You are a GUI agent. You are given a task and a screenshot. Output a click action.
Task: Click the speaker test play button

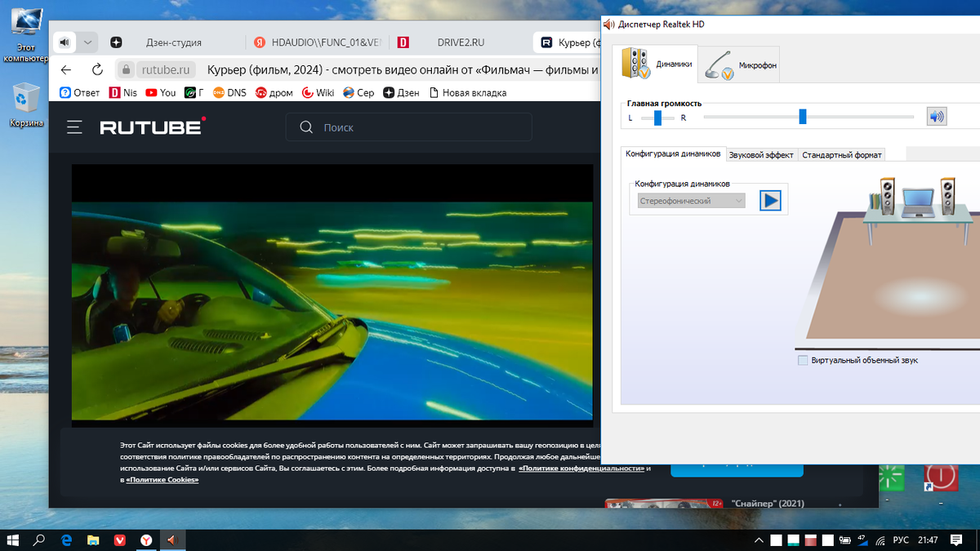770,200
